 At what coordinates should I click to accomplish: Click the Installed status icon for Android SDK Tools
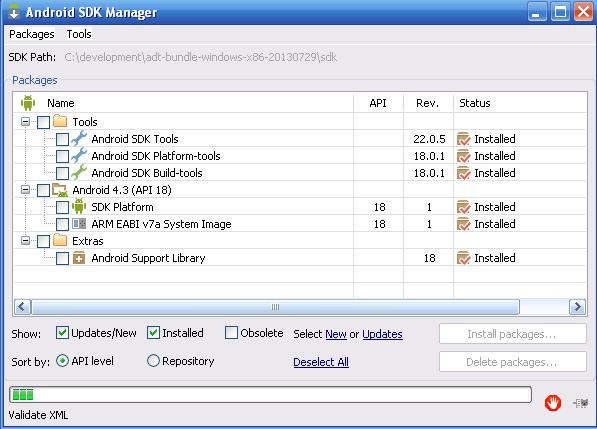463,139
